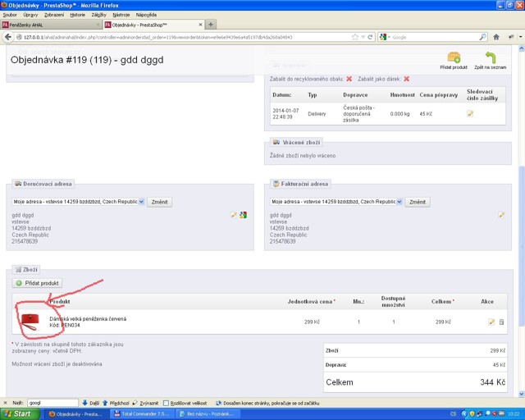Open Google Maps icon for delivery address
525x420 pixels.
[x=244, y=215]
